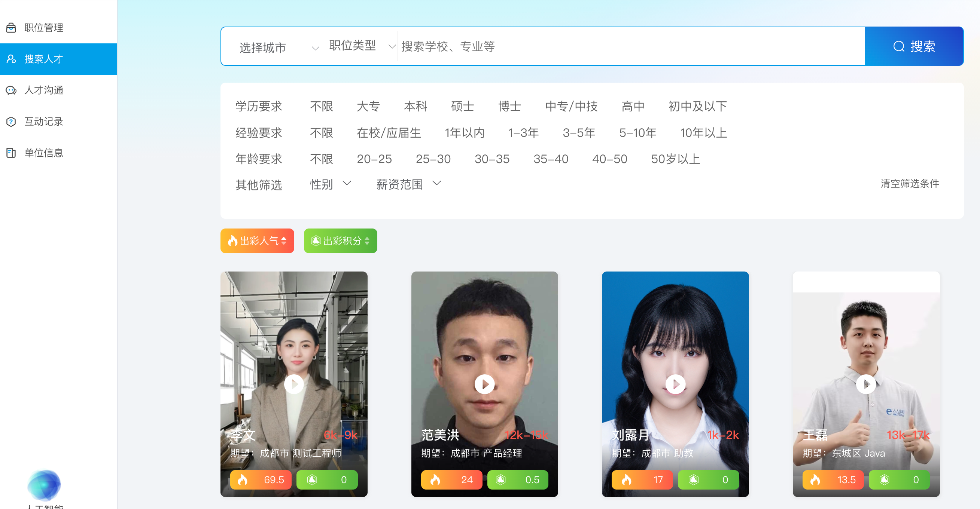
Task: Play 范美洪's video resume
Action: [x=484, y=384]
